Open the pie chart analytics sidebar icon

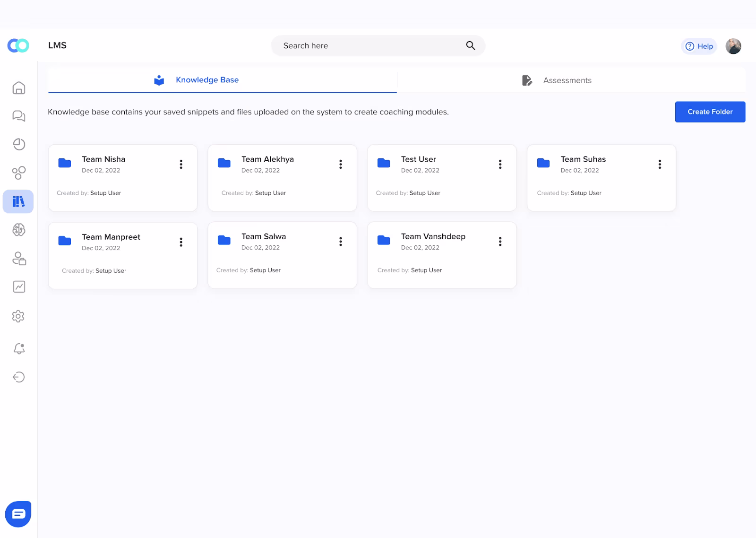coord(19,144)
